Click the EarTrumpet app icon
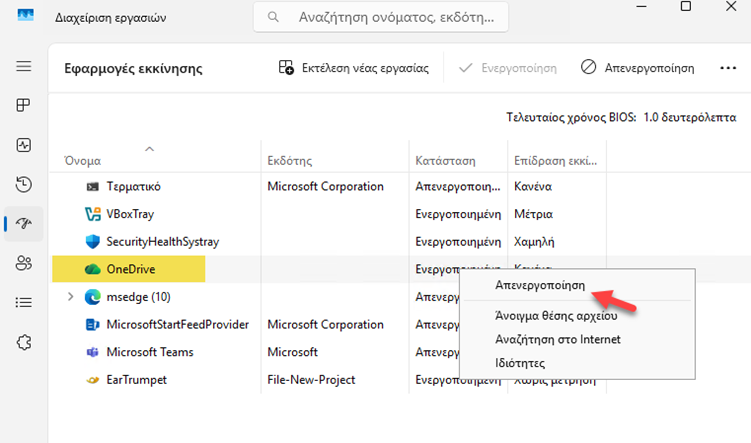751x443 pixels. click(x=93, y=380)
